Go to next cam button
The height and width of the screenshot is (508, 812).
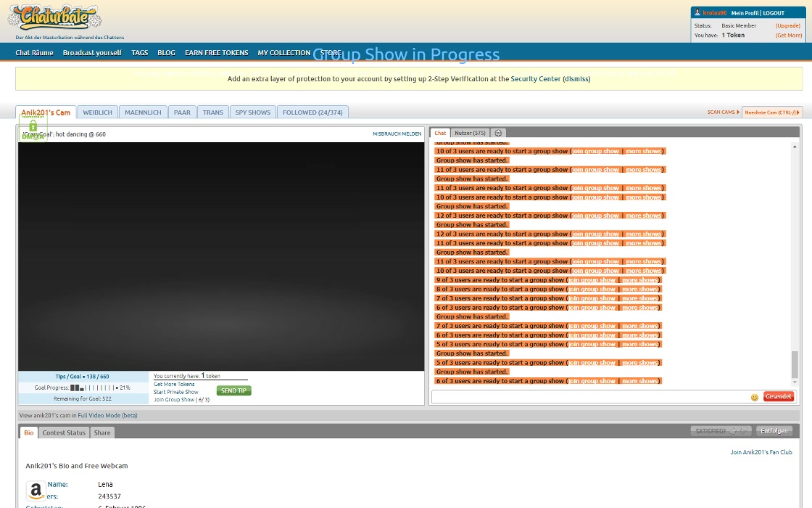pos(771,112)
